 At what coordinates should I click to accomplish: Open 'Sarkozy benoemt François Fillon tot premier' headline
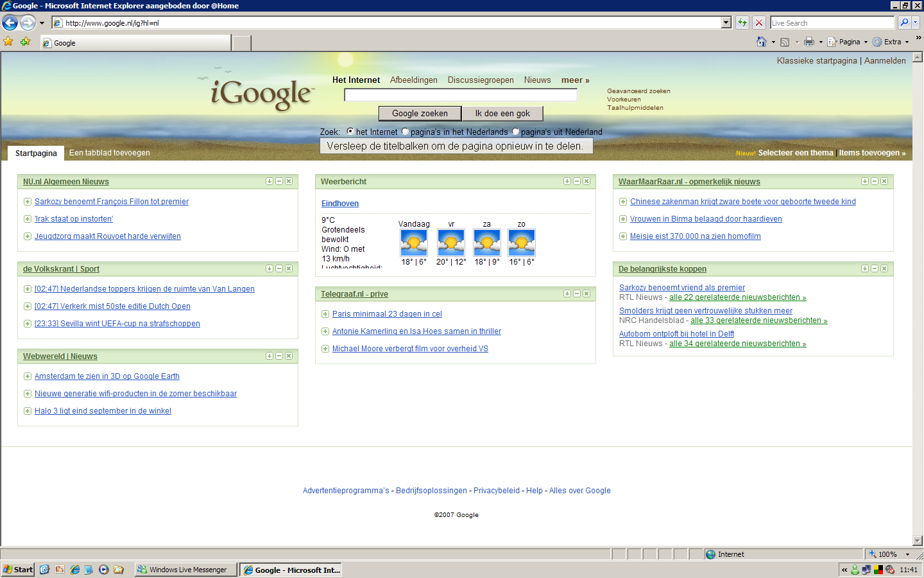point(112,202)
